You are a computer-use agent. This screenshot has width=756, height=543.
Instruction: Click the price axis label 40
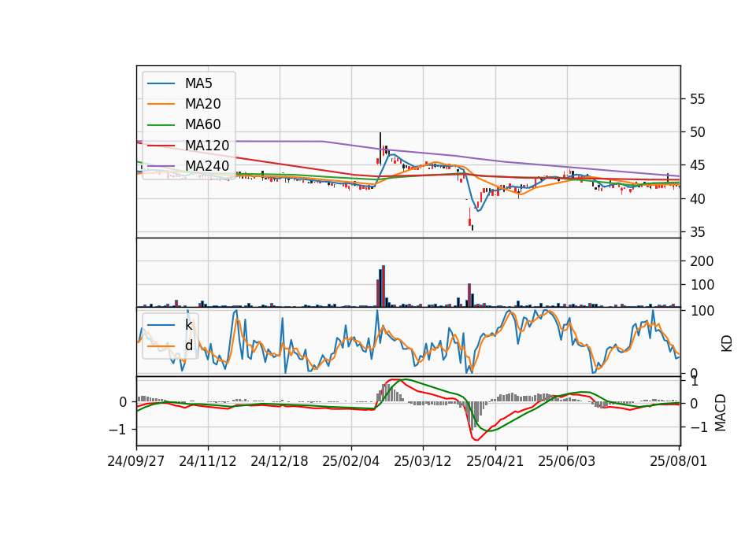[697, 199]
